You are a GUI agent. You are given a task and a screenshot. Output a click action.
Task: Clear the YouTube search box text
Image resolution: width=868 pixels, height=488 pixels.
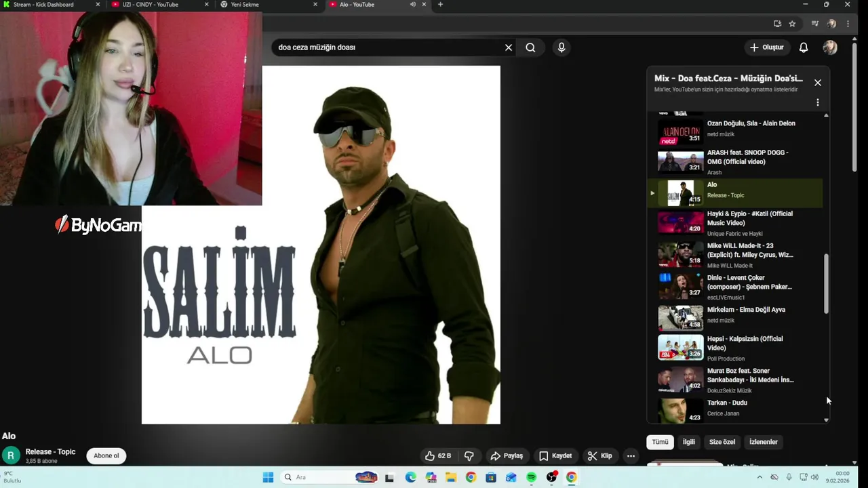(x=509, y=47)
